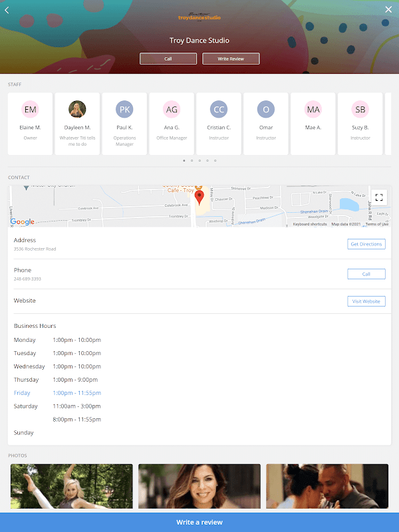The width and height of the screenshot is (399, 532).
Task: Open Dayleen M.'s profile photo
Action: pyautogui.click(x=77, y=109)
